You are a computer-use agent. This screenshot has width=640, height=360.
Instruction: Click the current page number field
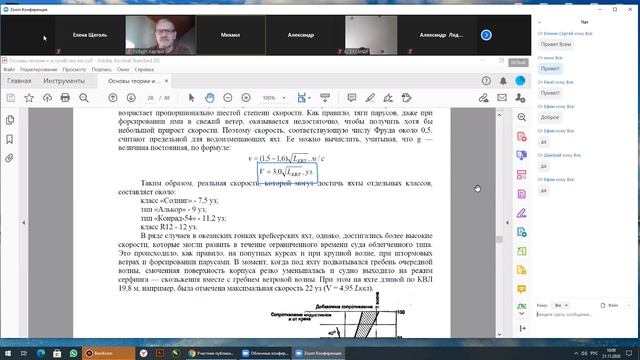tap(151, 98)
